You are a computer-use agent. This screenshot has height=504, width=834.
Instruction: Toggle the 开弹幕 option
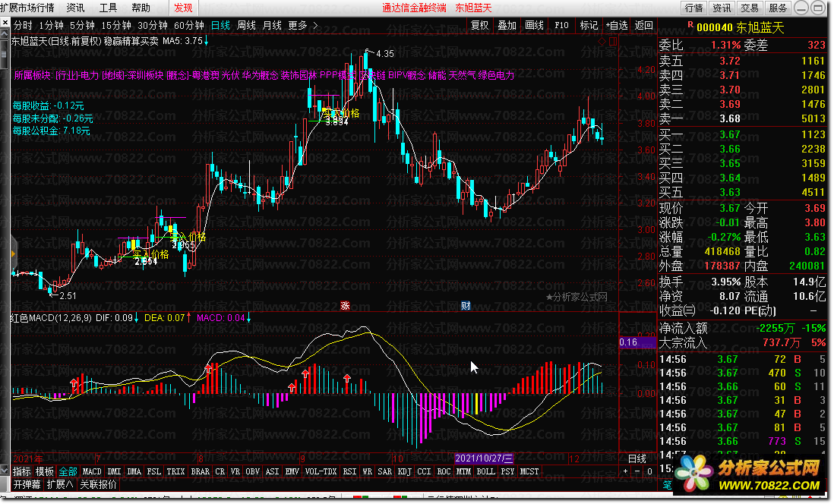point(27,484)
